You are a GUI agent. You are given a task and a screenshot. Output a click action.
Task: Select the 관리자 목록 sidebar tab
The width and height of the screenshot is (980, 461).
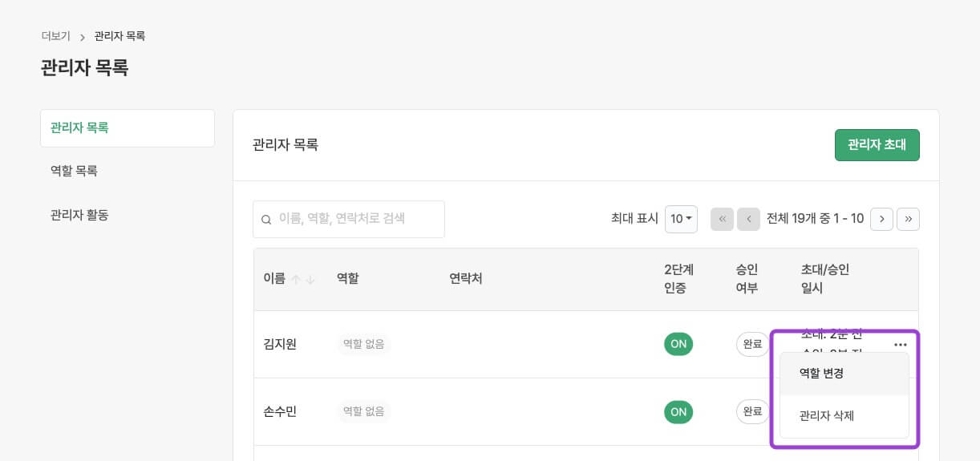coord(79,127)
